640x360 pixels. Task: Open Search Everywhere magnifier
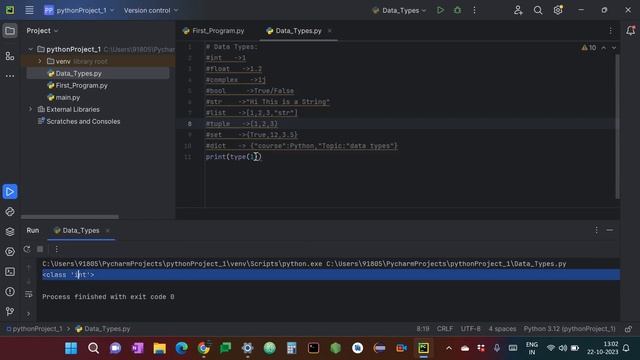(x=538, y=10)
